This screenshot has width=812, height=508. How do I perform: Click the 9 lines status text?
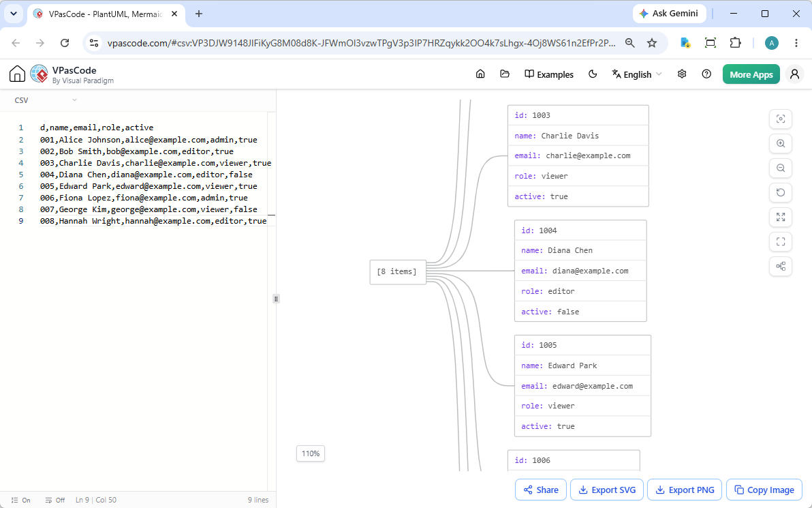pos(258,500)
